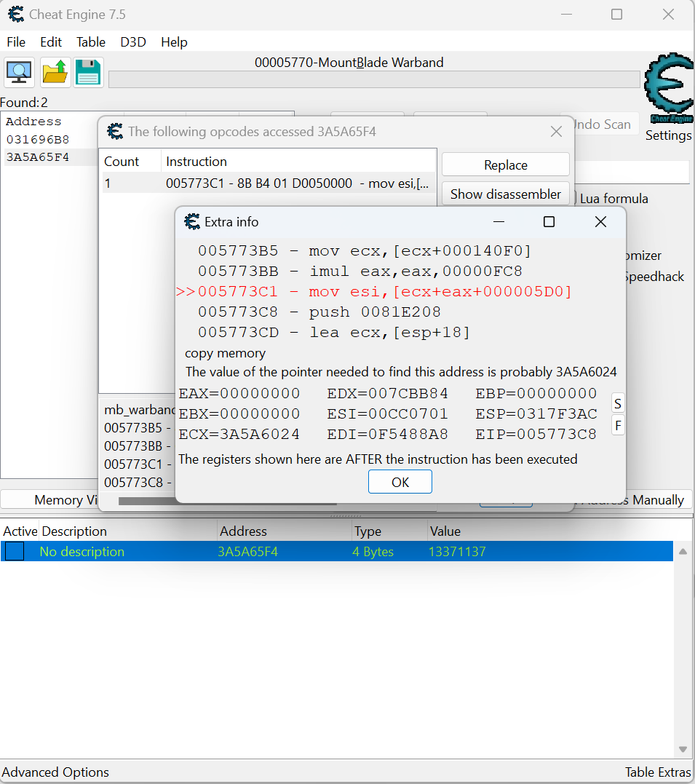Click the EAX=00000000 register value
The width and height of the screenshot is (695, 784).
click(x=239, y=394)
